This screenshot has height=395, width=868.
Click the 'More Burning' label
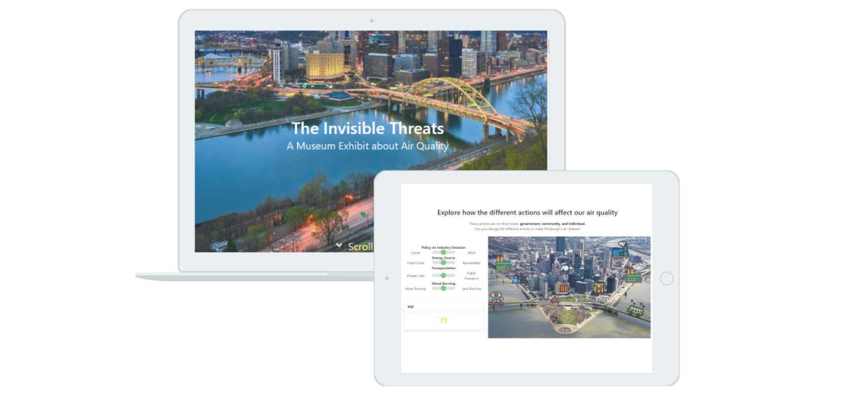(x=415, y=289)
